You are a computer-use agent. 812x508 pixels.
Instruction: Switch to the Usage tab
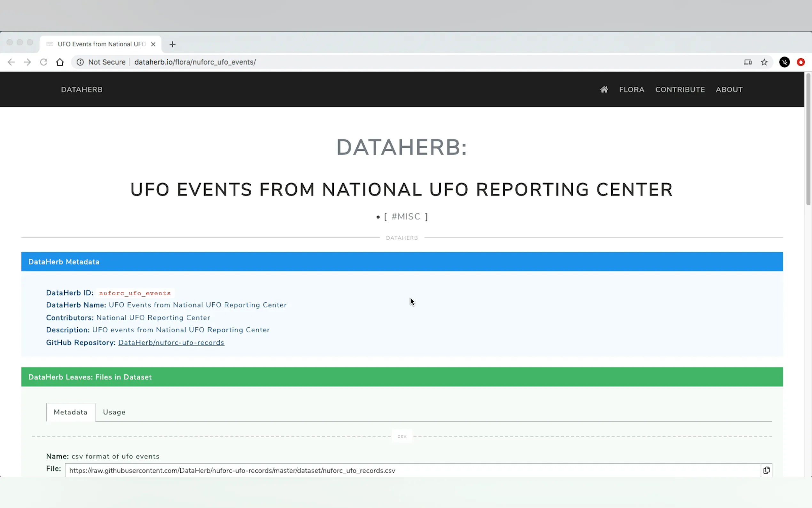114,412
